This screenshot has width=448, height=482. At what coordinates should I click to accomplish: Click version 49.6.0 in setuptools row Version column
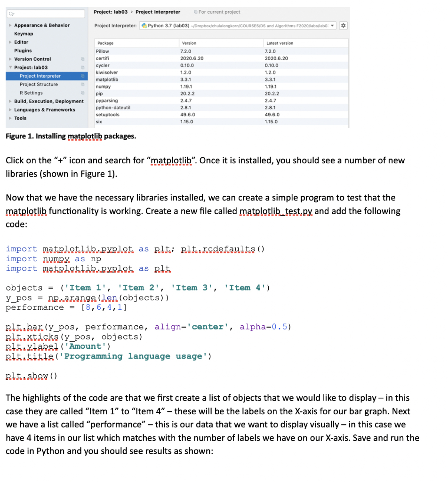coord(188,115)
